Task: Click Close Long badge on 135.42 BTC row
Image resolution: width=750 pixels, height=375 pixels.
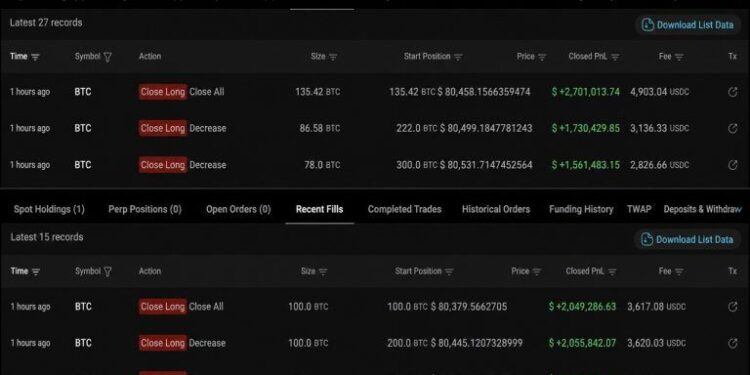Action: (163, 92)
